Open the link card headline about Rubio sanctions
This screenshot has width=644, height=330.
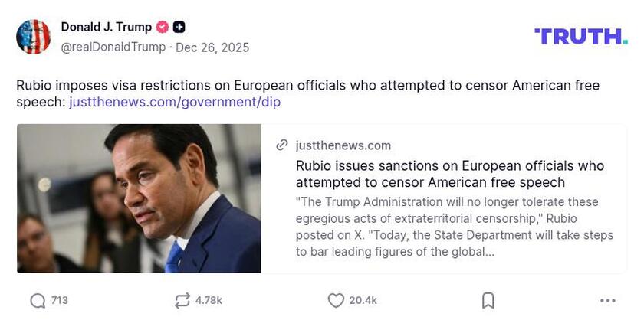pos(449,174)
